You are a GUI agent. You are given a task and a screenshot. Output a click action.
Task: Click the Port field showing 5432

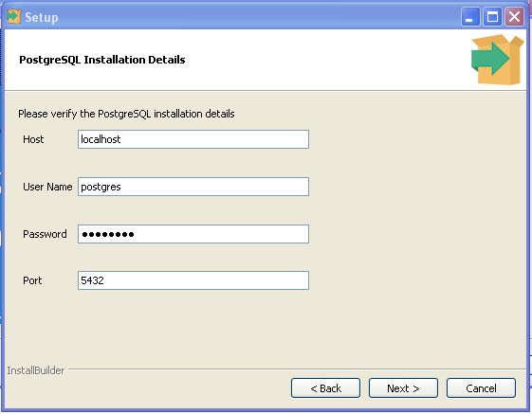coord(193,280)
